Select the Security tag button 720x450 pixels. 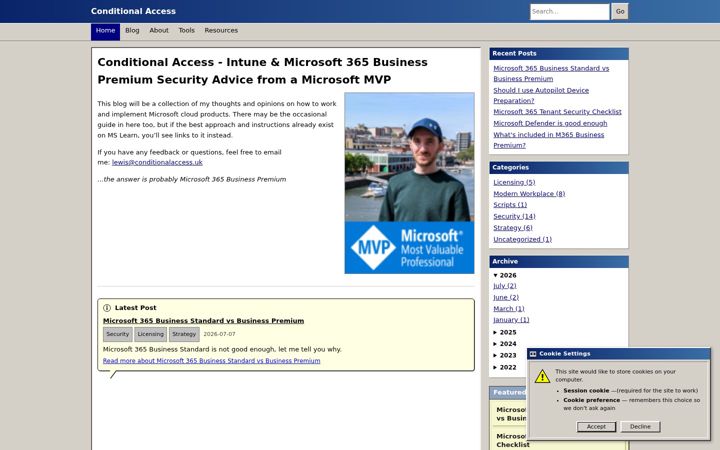(118, 334)
